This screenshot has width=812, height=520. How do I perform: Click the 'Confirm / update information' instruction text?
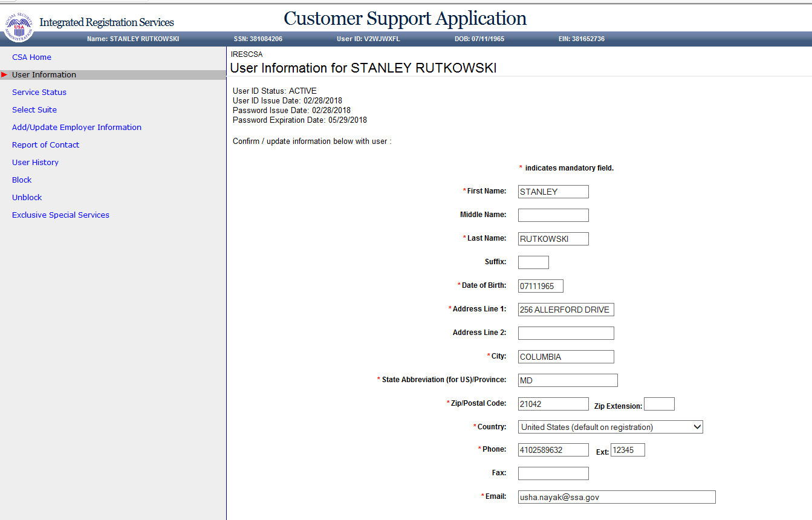pos(312,142)
